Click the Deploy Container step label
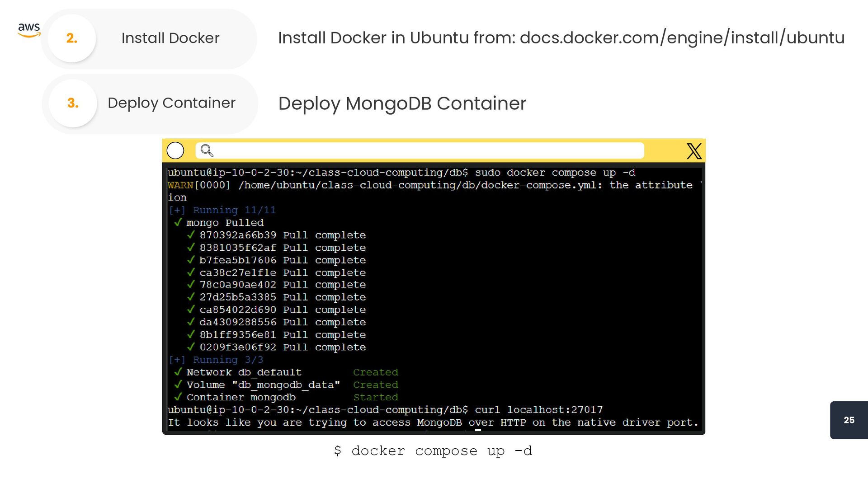 [x=171, y=103]
